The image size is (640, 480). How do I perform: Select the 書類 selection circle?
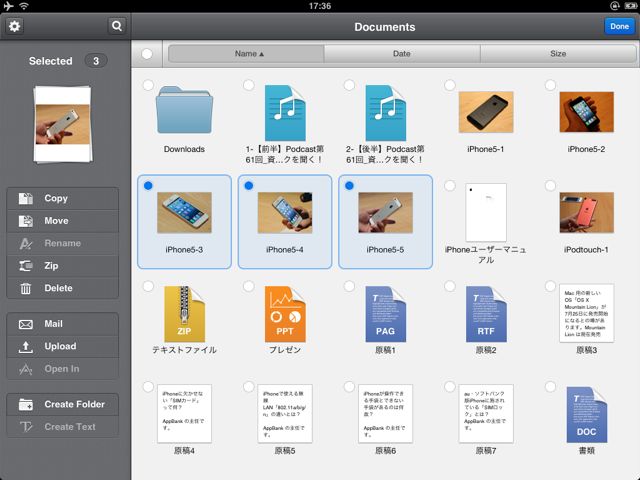point(550,387)
